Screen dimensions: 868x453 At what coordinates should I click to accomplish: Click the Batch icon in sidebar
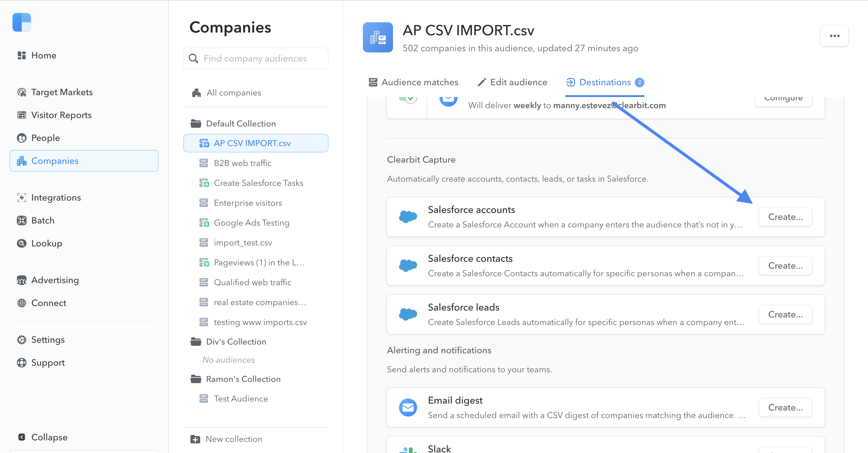click(22, 220)
